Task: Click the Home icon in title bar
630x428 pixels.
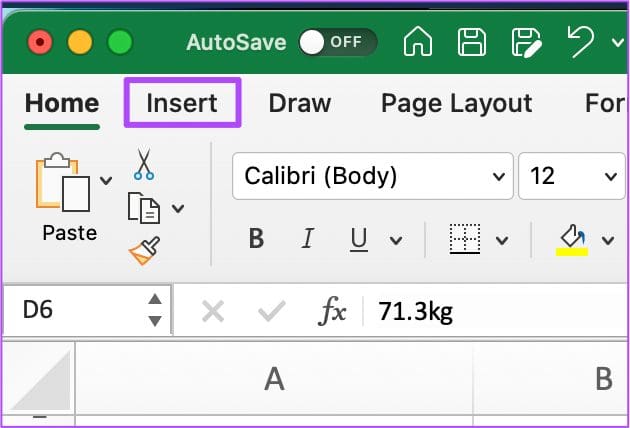Action: point(420,42)
